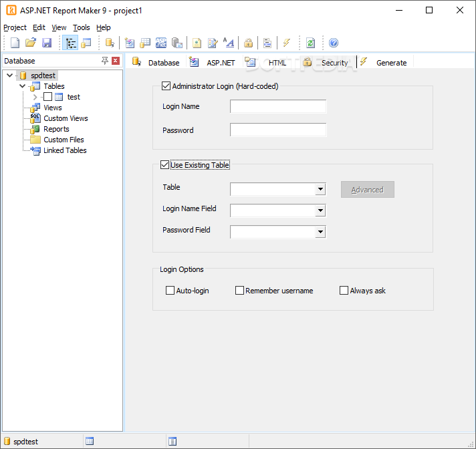This screenshot has width=476, height=449.
Task: Collapse the spdtest database node
Action: pyautogui.click(x=10, y=76)
